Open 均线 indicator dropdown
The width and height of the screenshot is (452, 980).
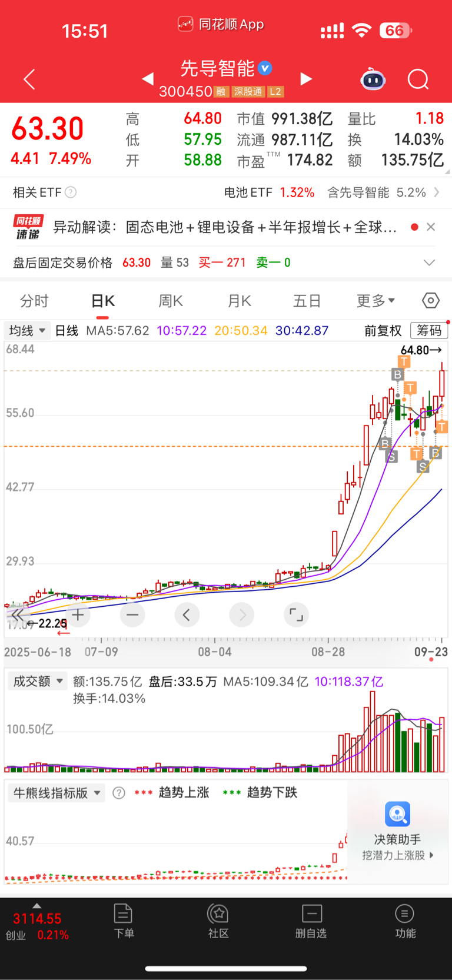tap(26, 331)
